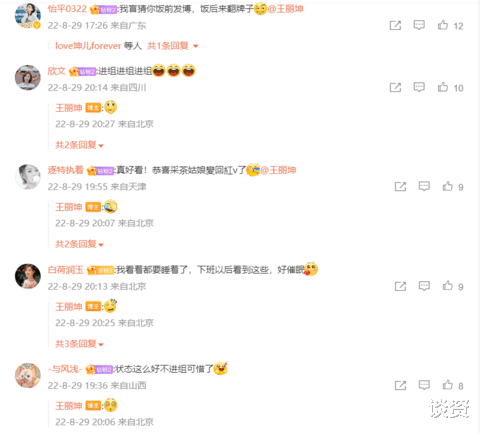Expand 共3条回复 under 白荷润玉's comment

(x=79, y=344)
